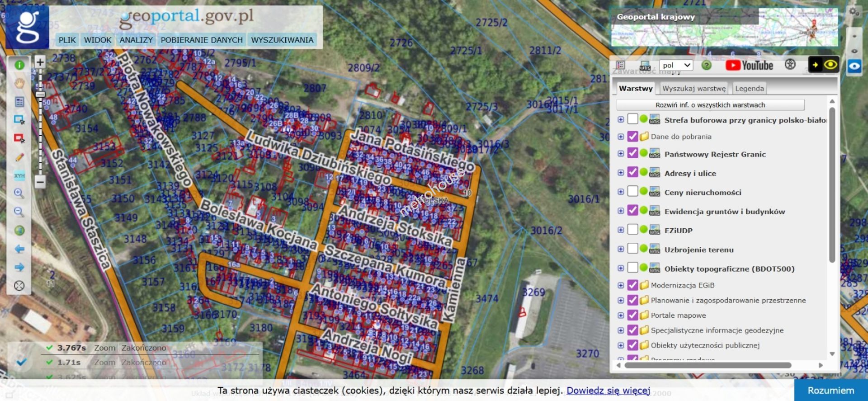The image size is (868, 401).
Task: Uncheck Adresy i ulice layer
Action: (632, 173)
